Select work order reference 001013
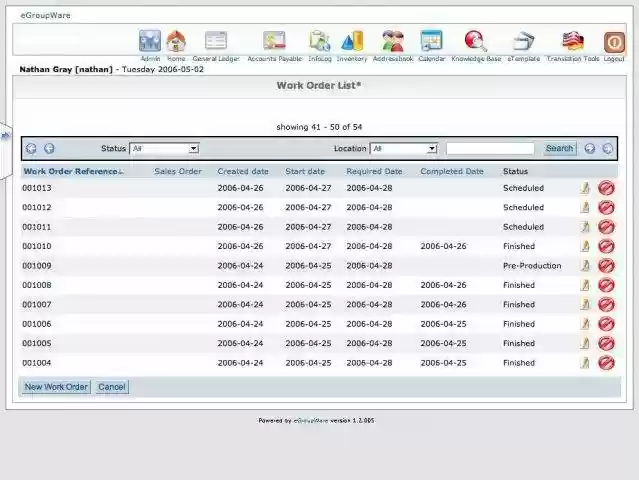The height and width of the screenshot is (480, 639). (37, 188)
